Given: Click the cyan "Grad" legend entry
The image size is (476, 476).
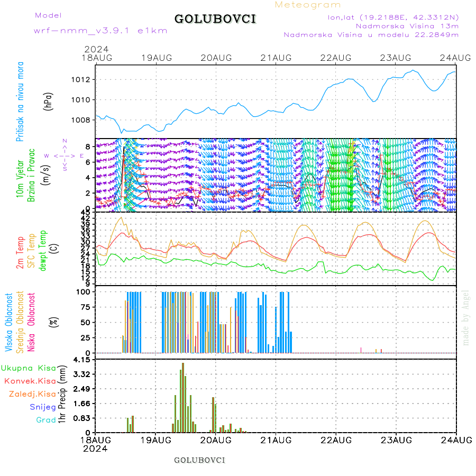Looking at the screenshot, I should point(46,420).
